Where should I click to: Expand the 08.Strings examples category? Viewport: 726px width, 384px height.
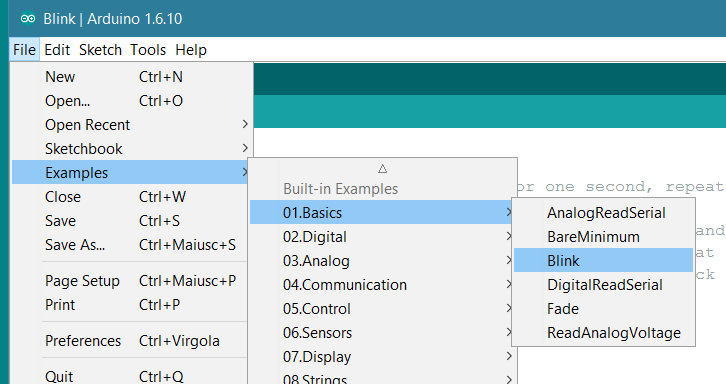(382, 378)
